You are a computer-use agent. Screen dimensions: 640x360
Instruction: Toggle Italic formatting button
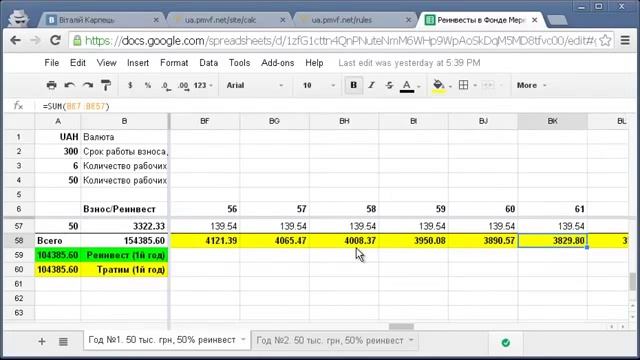coord(371,85)
